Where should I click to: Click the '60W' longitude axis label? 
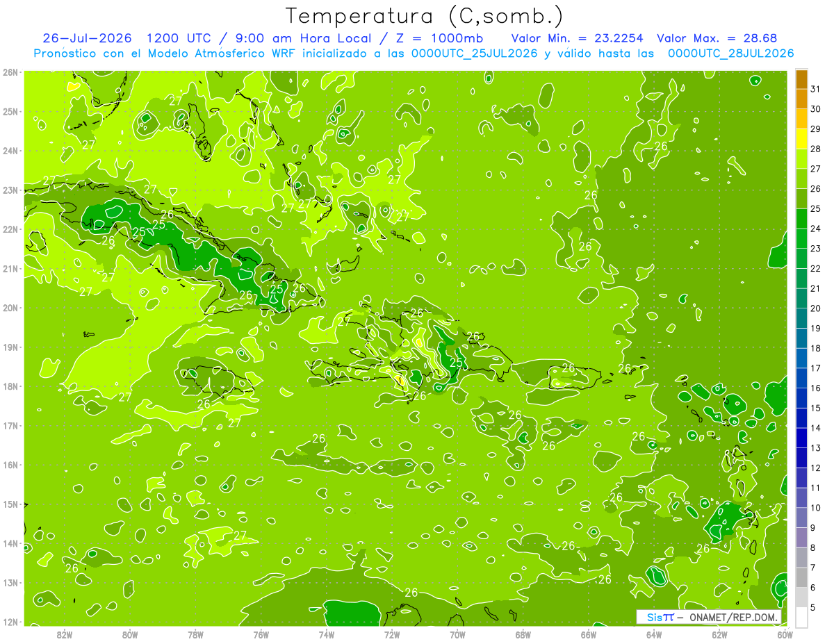tap(785, 634)
